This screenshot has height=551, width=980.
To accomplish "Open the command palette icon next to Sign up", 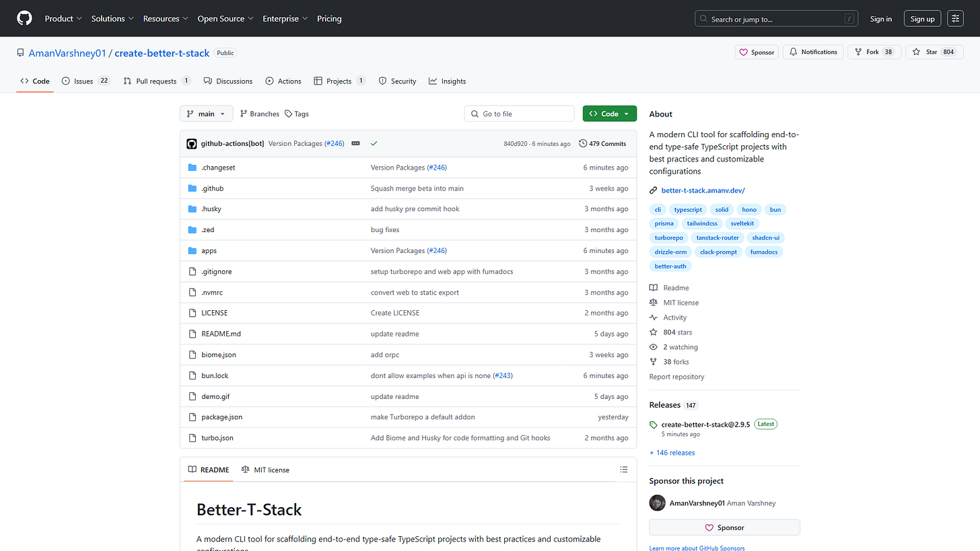I will click(x=955, y=19).
